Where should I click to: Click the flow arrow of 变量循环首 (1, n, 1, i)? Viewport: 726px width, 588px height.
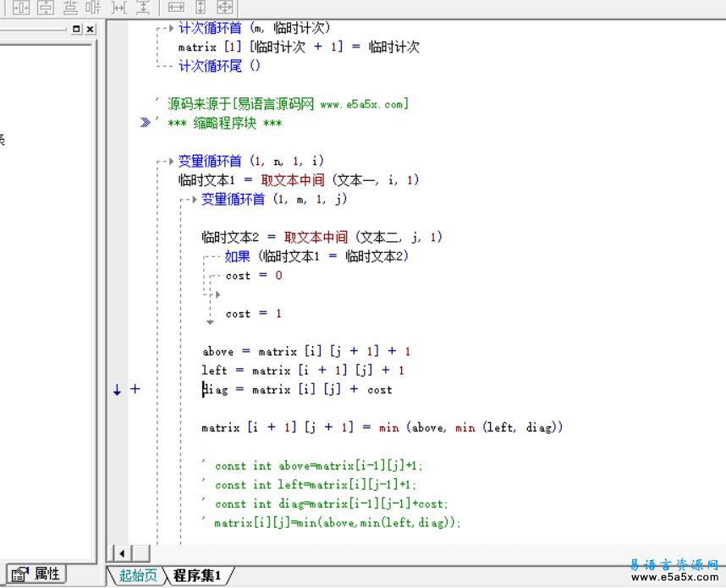pos(171,161)
